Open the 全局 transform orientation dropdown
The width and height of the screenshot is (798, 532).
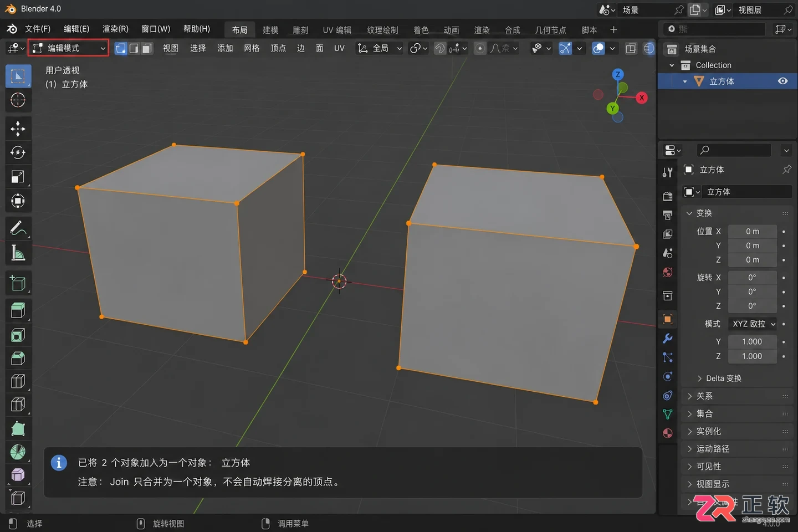click(380, 49)
